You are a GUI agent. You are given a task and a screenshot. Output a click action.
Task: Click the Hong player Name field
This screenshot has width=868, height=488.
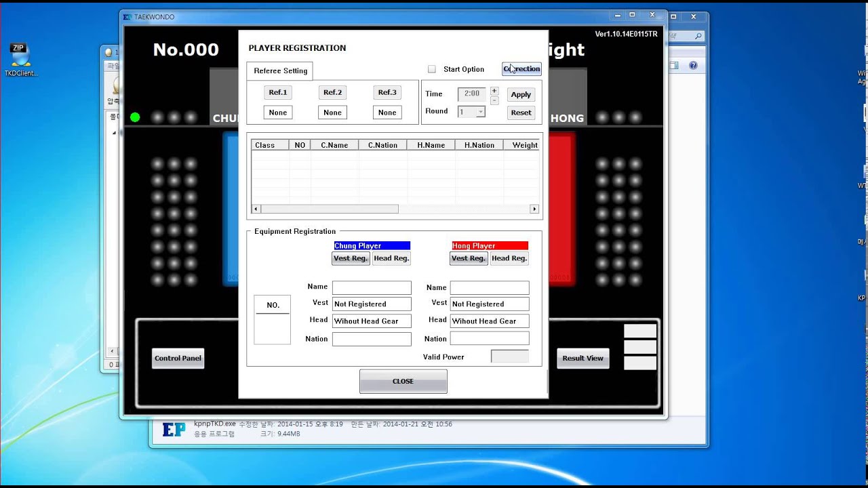(490, 287)
